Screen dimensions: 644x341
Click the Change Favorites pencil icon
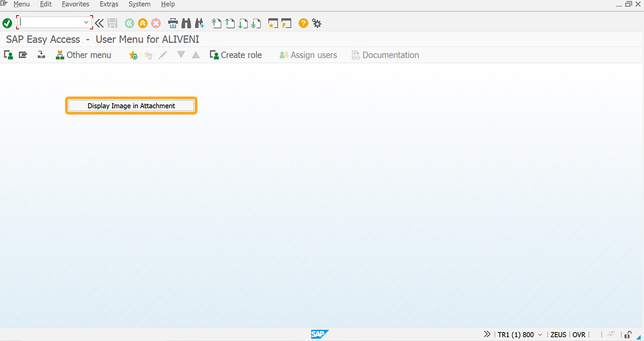[x=163, y=55]
